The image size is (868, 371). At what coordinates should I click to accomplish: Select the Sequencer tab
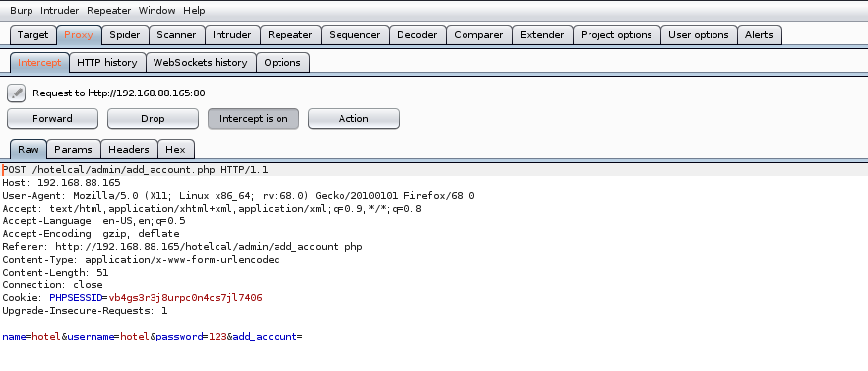click(x=354, y=34)
